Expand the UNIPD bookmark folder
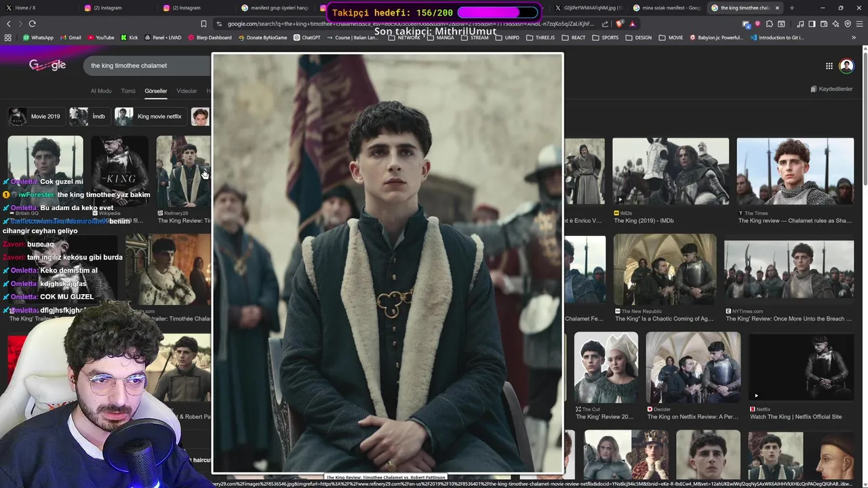Viewport: 868px width, 488px height. pyautogui.click(x=508, y=37)
